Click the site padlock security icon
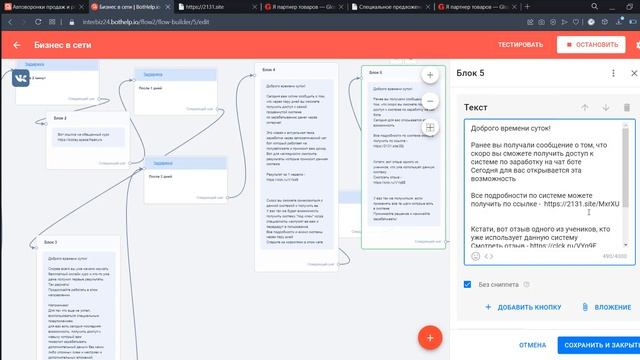Screen dimensions: 640x360 click(x=72, y=22)
